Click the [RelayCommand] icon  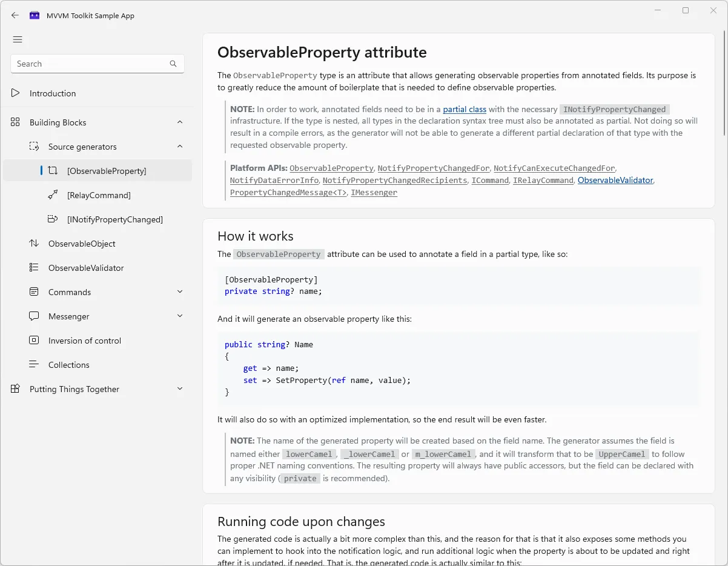pos(53,195)
